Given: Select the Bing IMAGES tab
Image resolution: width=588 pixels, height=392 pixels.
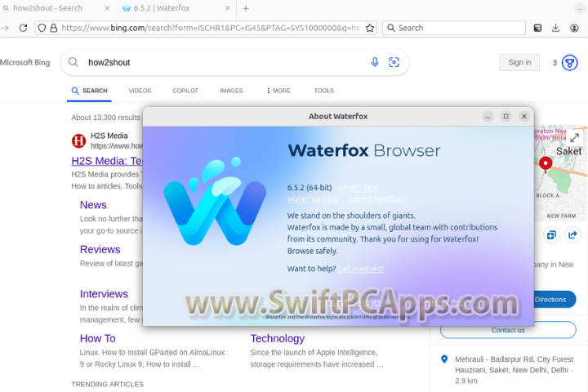Looking at the screenshot, I should click(231, 91).
